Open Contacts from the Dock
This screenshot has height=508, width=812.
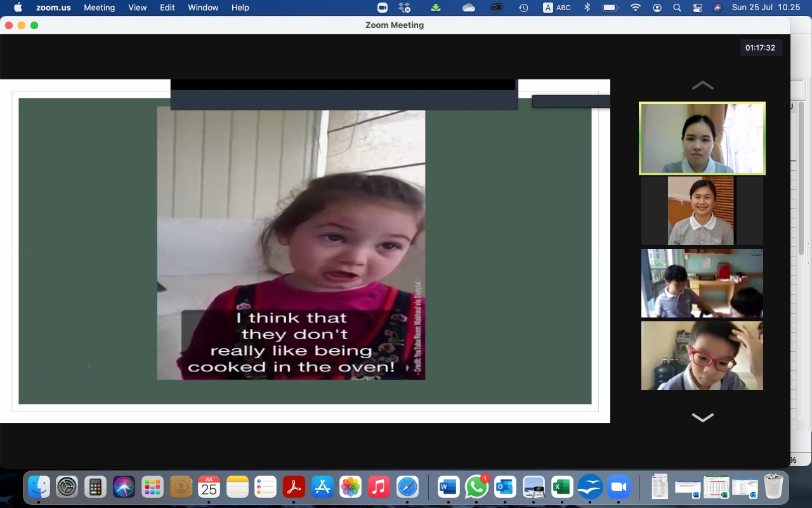tap(181, 487)
